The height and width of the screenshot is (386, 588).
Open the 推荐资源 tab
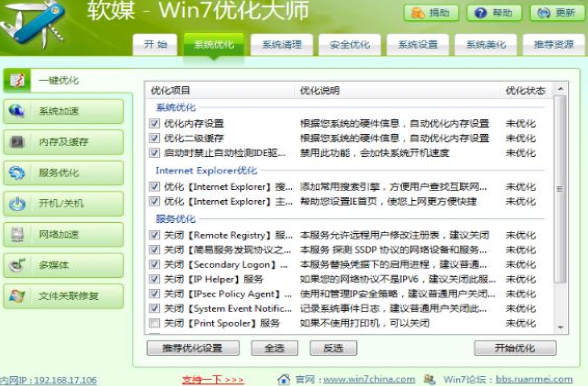point(554,45)
